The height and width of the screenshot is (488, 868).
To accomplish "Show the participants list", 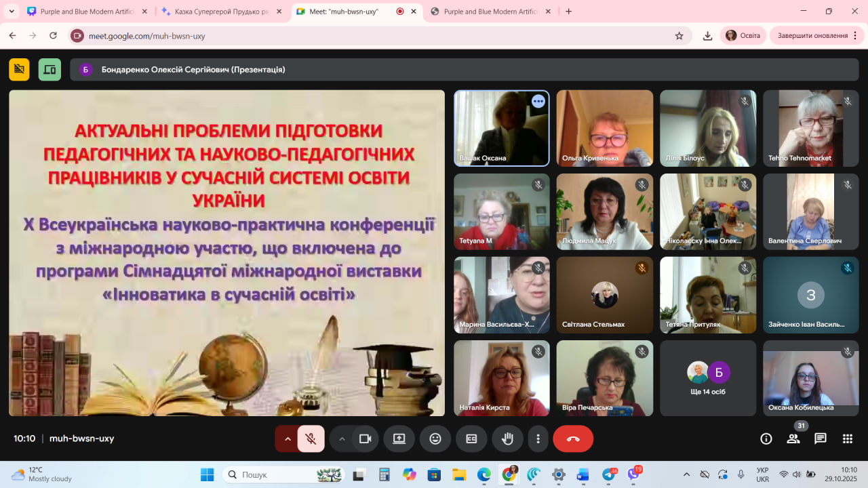I will (793, 439).
